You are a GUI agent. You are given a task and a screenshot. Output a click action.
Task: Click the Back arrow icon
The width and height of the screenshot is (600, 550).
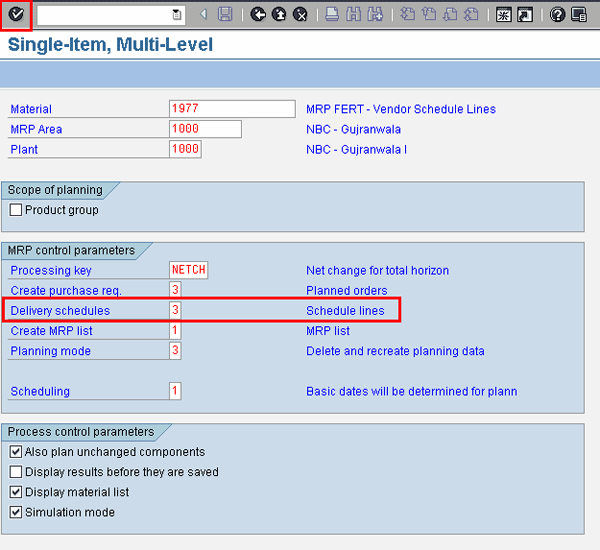click(258, 15)
